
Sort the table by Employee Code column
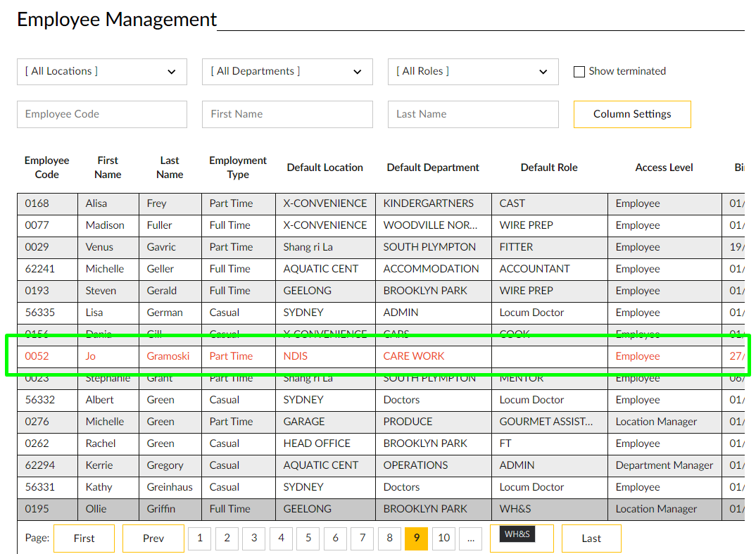point(46,167)
